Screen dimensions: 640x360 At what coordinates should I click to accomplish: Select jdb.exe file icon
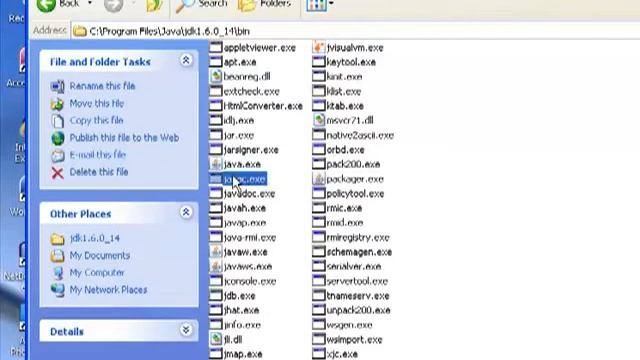pyautogui.click(x=216, y=296)
